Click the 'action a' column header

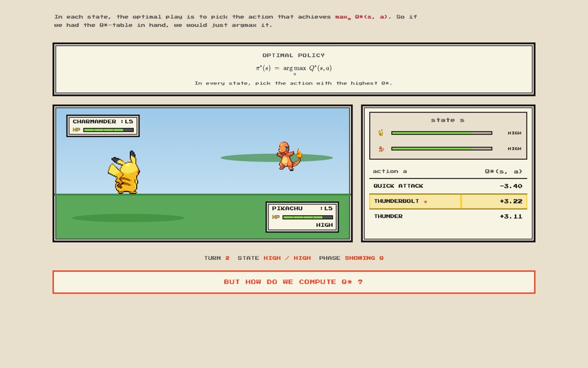coord(390,171)
